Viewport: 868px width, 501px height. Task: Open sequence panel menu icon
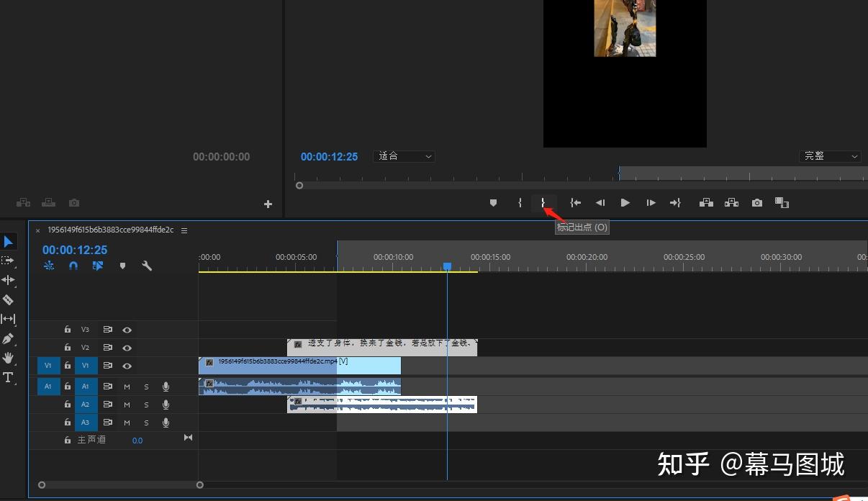click(x=184, y=230)
